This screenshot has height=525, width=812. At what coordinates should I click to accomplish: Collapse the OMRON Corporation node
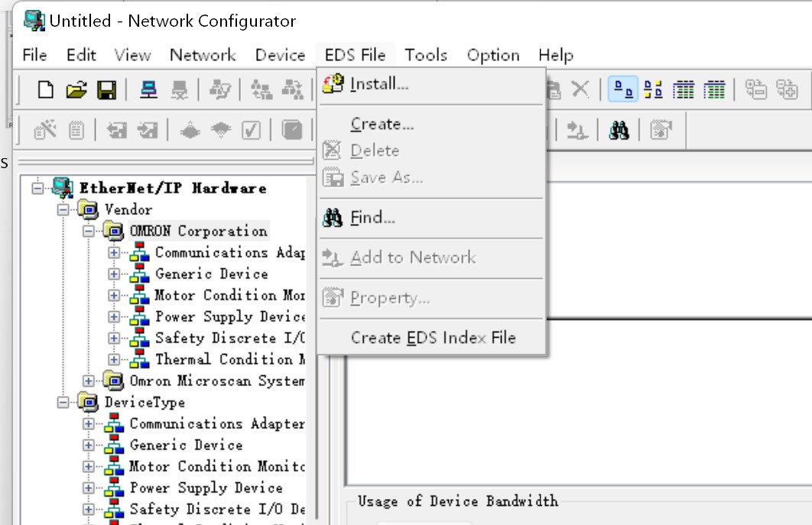[89, 231]
